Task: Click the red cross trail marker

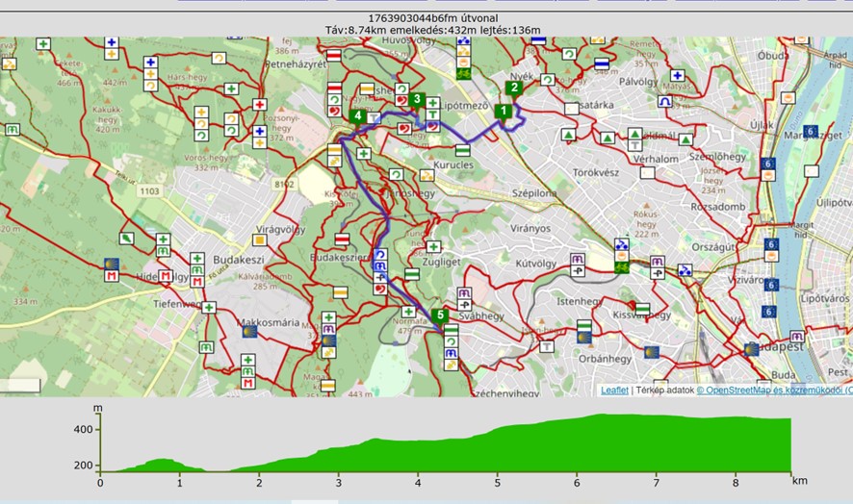Action: click(x=259, y=105)
